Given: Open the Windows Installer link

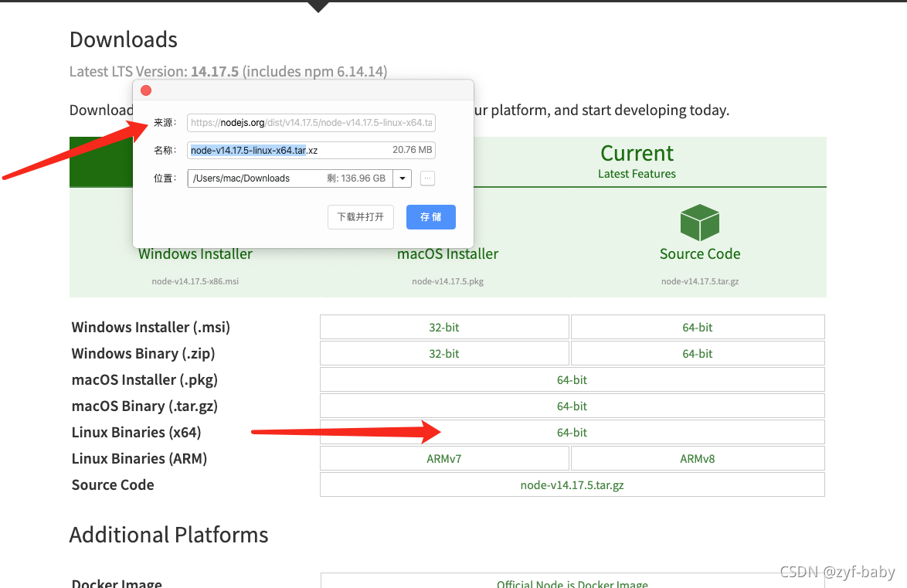Looking at the screenshot, I should [195, 254].
